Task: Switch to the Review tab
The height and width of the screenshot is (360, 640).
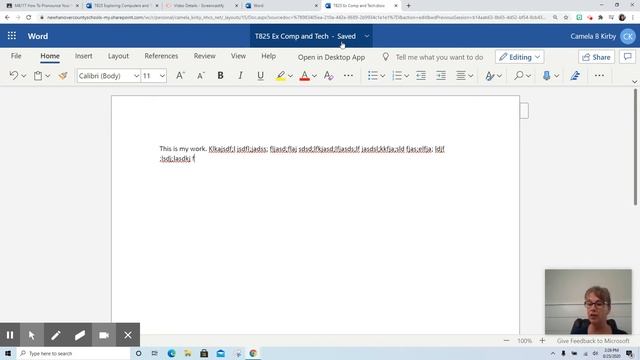Action: 204,56
